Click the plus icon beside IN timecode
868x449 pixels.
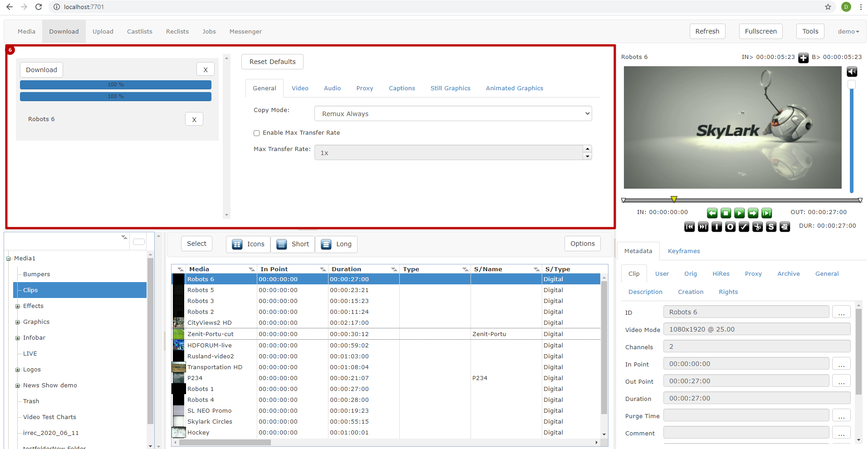804,58
